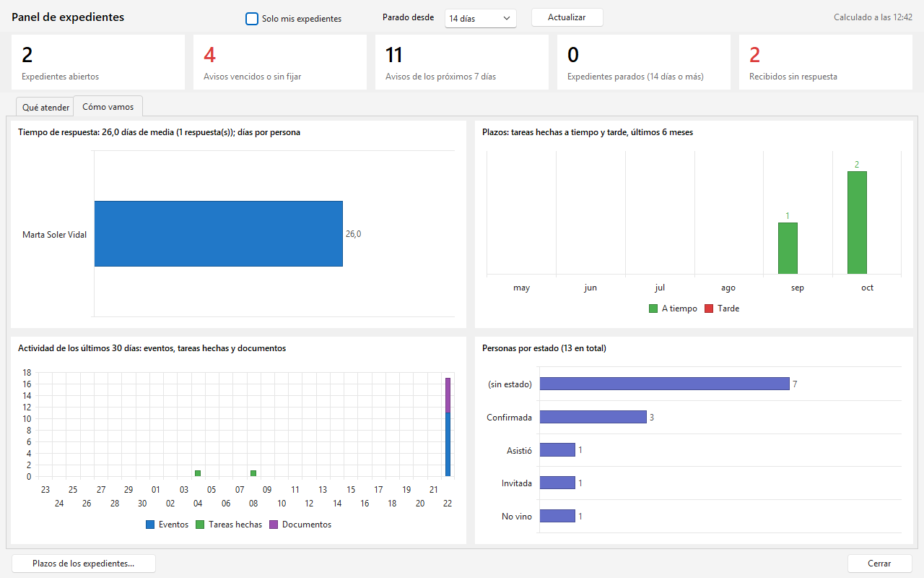Click the October on-time tasks bar

[x=857, y=223]
